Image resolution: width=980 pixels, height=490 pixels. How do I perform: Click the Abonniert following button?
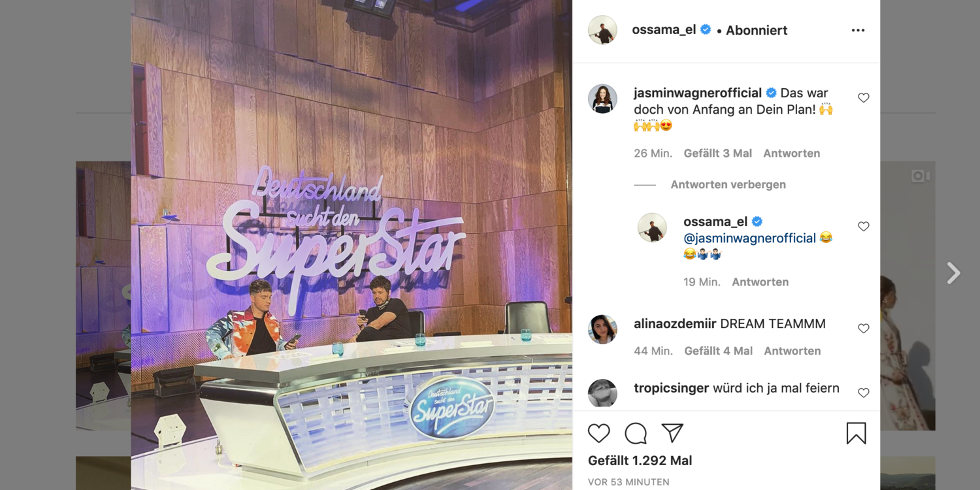(757, 31)
